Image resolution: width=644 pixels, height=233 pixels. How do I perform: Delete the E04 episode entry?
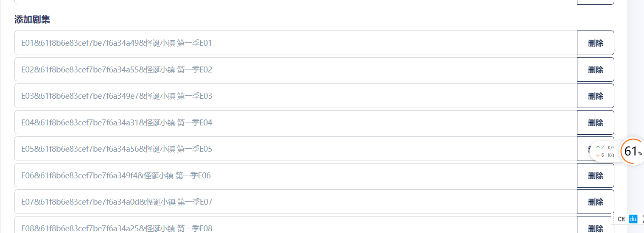coord(595,122)
